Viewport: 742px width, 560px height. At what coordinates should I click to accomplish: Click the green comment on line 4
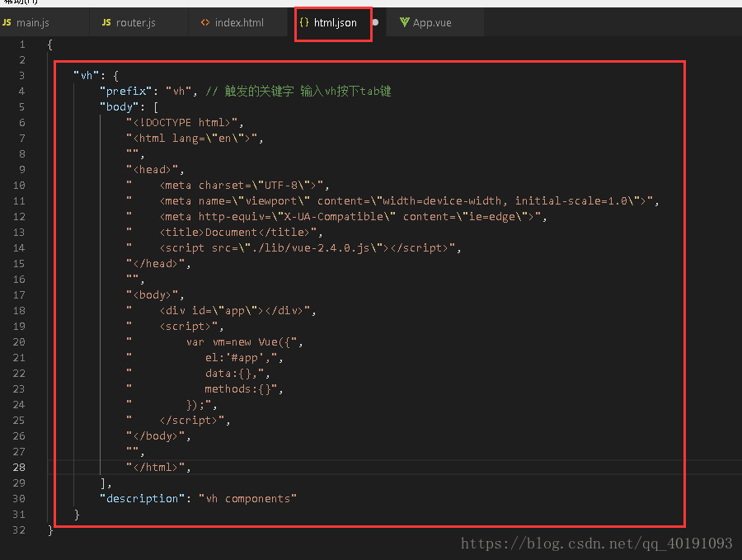pos(298,91)
